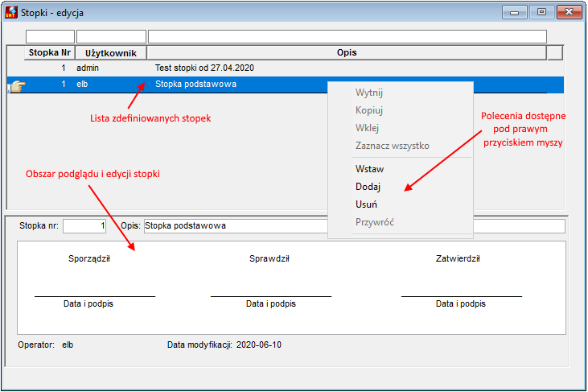Maximize the Stopki - edycja window
The width and height of the screenshot is (588, 392).
541,12
